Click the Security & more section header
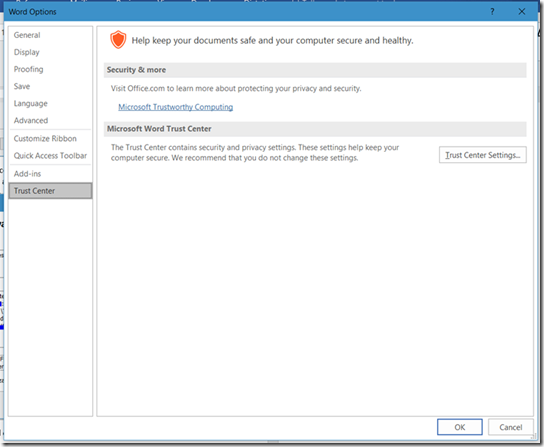This screenshot has width=544, height=447. click(315, 70)
